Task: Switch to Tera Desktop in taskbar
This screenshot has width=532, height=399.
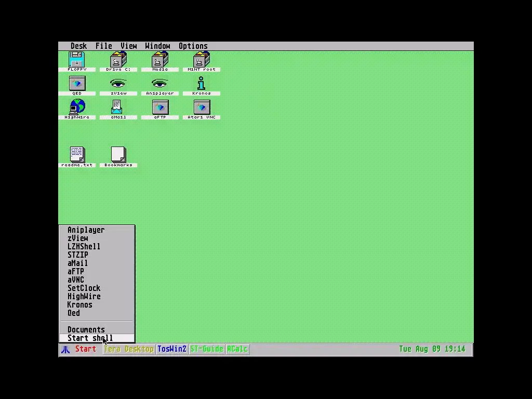Action: (x=129, y=349)
